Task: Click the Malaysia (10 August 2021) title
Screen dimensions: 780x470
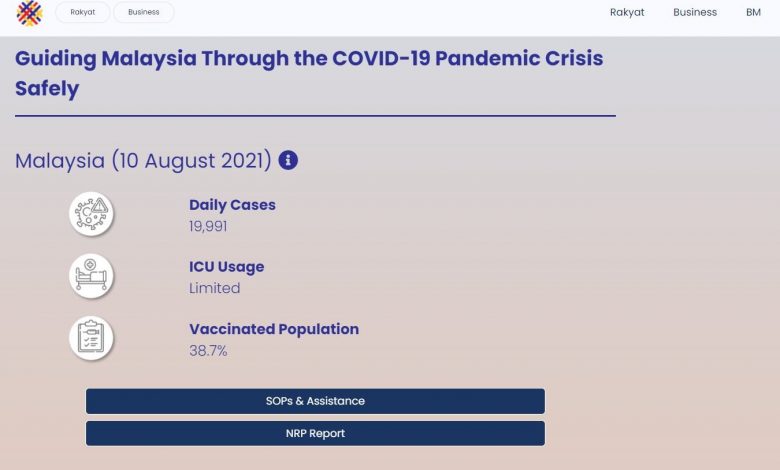Action: (143, 160)
